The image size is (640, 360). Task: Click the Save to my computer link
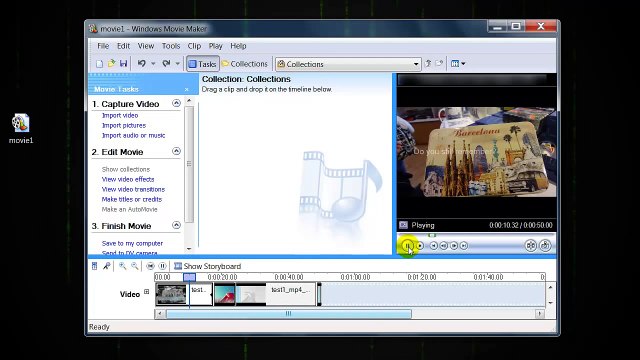(x=132, y=243)
